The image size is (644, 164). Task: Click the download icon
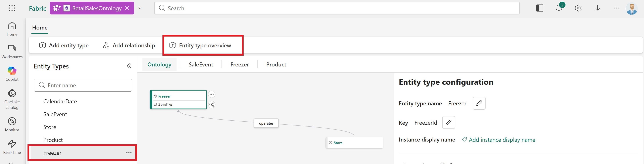coord(597,8)
